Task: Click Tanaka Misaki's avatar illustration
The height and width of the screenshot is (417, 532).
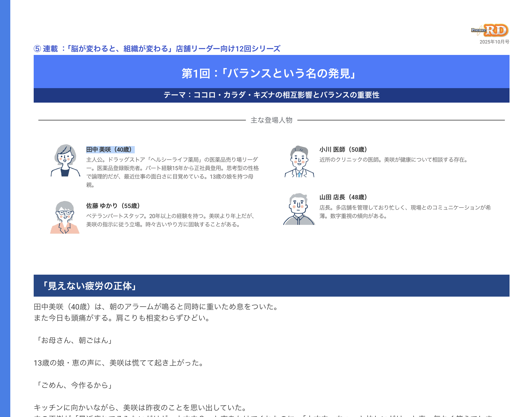Action: coord(65,160)
